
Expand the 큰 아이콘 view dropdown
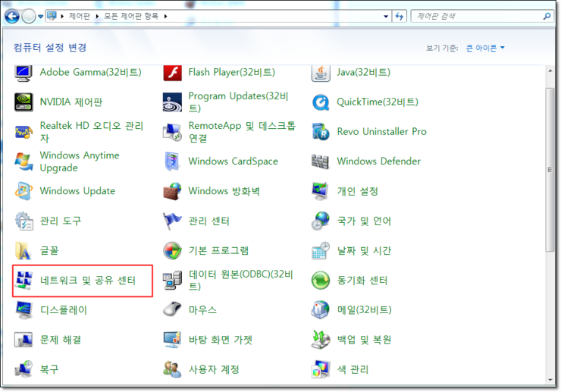pos(485,48)
